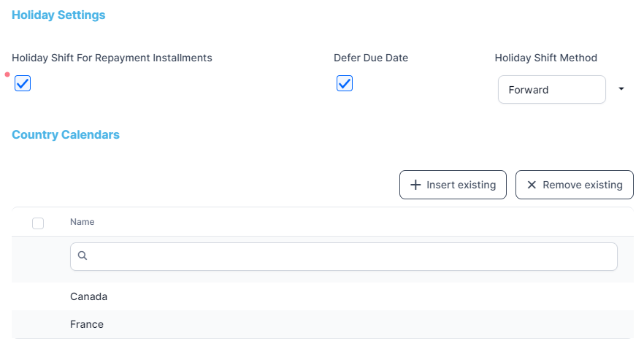This screenshot has height=349, width=644.
Task: Open Holiday Shift Method dropdown arrow
Action: pos(621,89)
